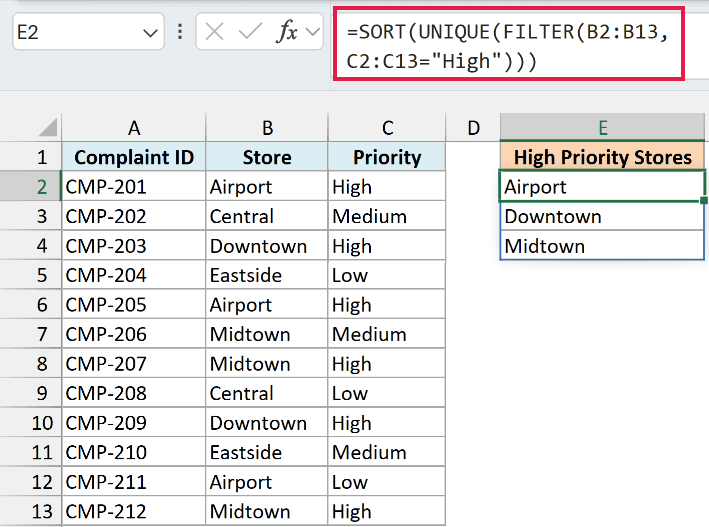Click cell CMP-206
709x527 pixels.
pos(134,334)
